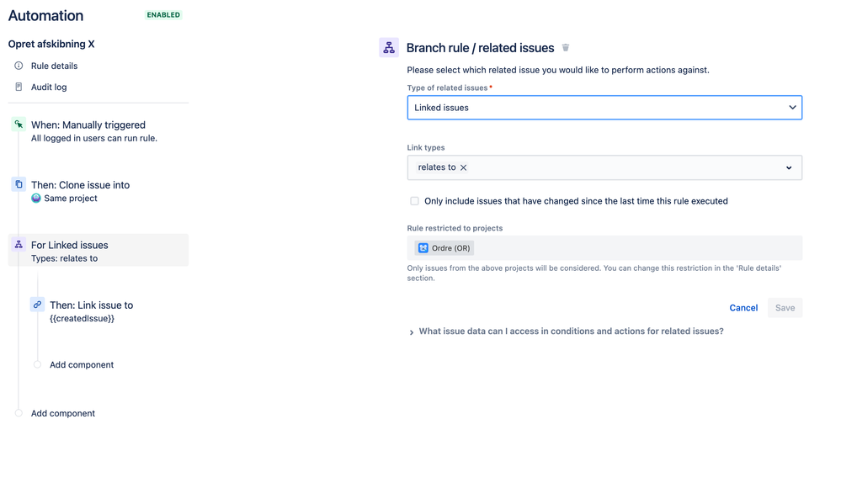Click the Clone issue copy icon

tap(19, 185)
